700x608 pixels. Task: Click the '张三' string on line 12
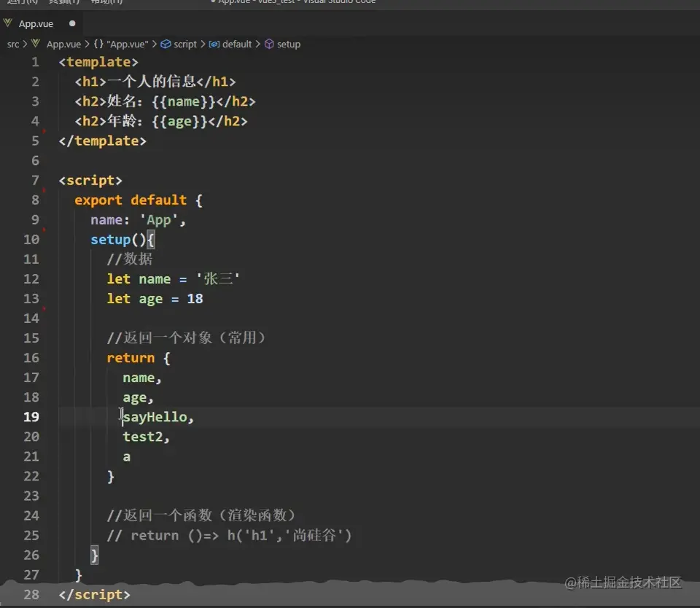tap(218, 279)
